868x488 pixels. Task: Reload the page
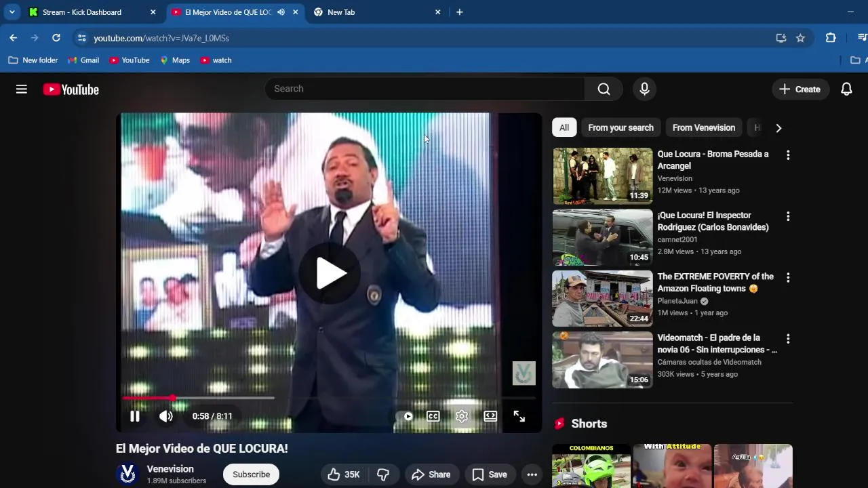point(56,38)
